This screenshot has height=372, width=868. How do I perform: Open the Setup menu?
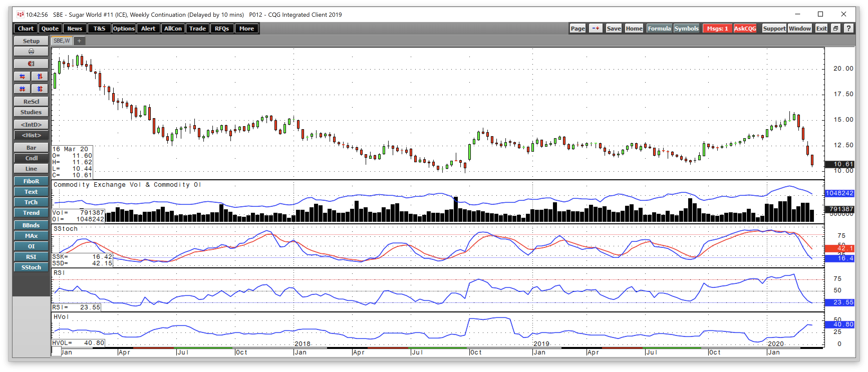(x=31, y=41)
